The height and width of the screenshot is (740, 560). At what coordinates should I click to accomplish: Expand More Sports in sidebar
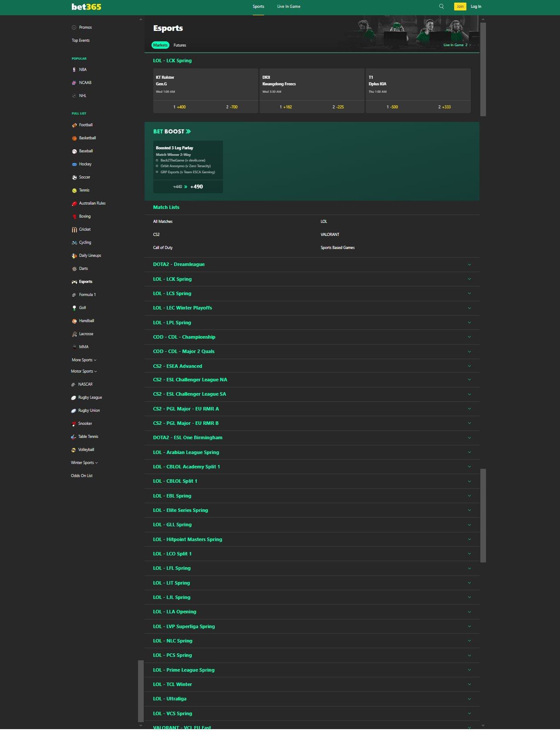coord(84,360)
